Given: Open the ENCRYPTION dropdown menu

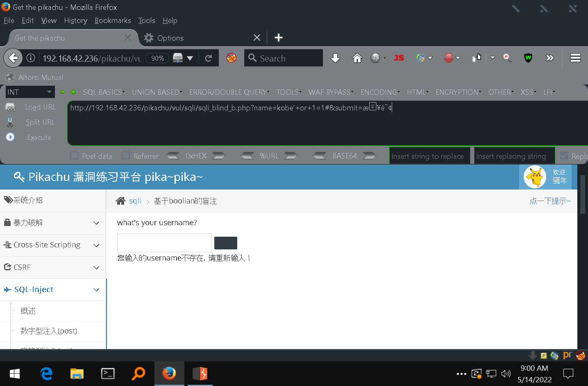Looking at the screenshot, I should coord(458,92).
